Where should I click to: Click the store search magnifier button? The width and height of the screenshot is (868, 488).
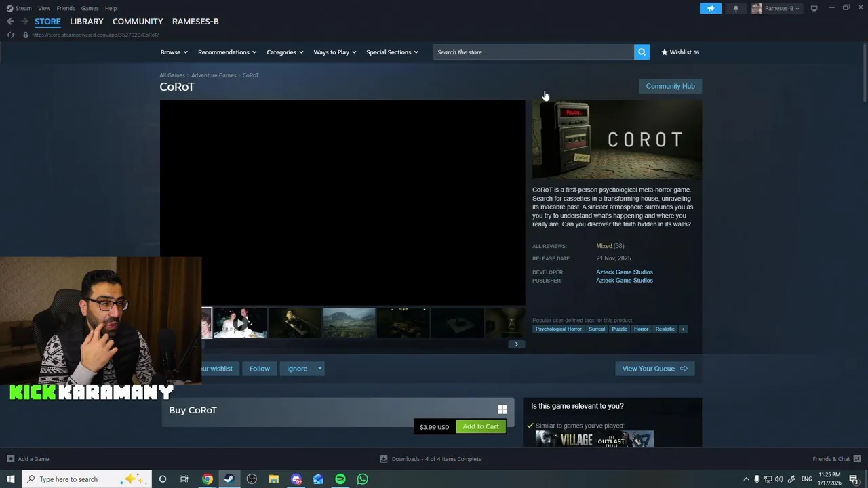click(642, 52)
